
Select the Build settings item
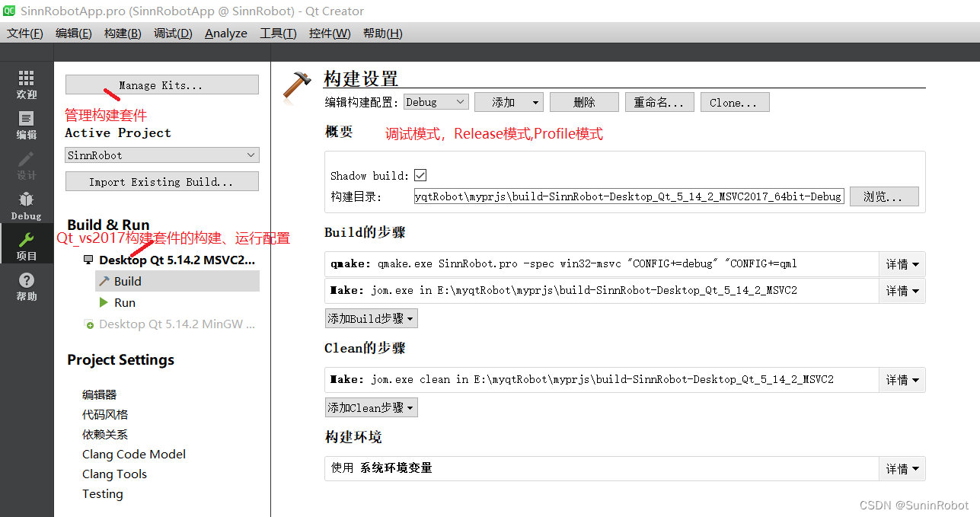coord(177,281)
